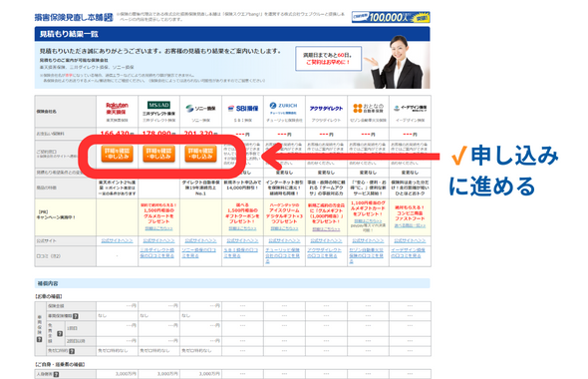This screenshot has height=379, width=588.
Task: Click the 見積もり結果一覧 header bar
Action: tap(232, 34)
